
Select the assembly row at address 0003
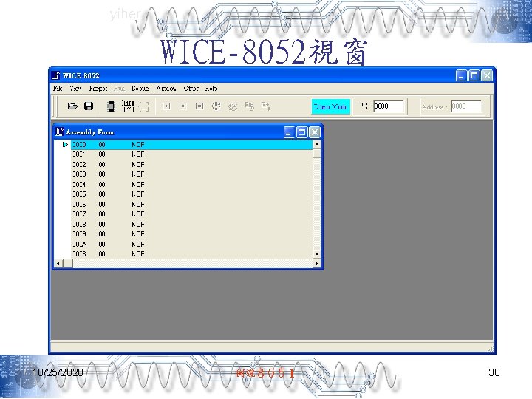coord(191,174)
